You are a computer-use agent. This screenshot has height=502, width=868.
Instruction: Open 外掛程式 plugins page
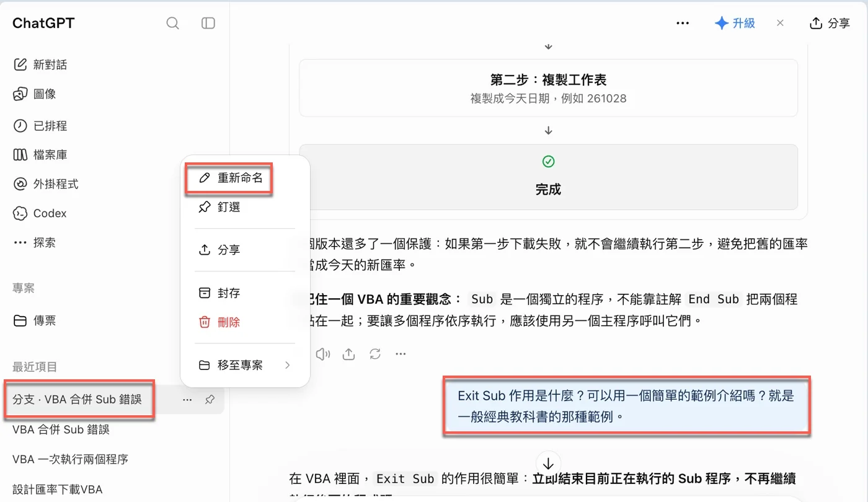pos(46,184)
